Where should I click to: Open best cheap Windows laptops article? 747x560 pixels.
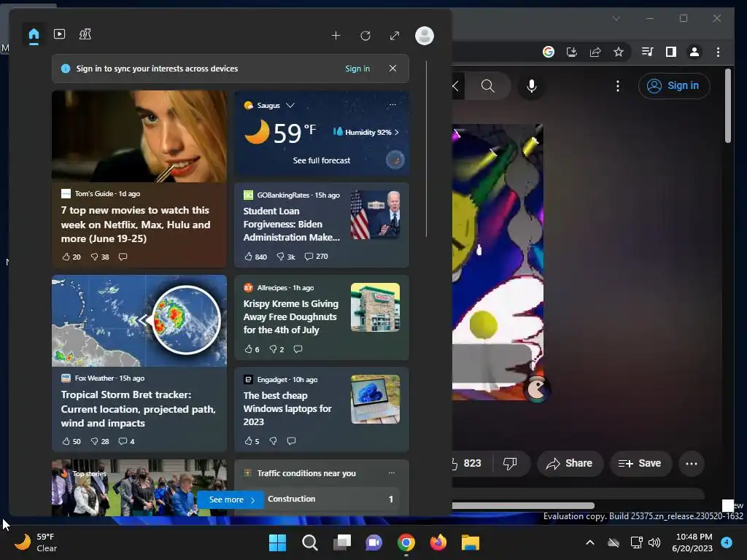287,408
